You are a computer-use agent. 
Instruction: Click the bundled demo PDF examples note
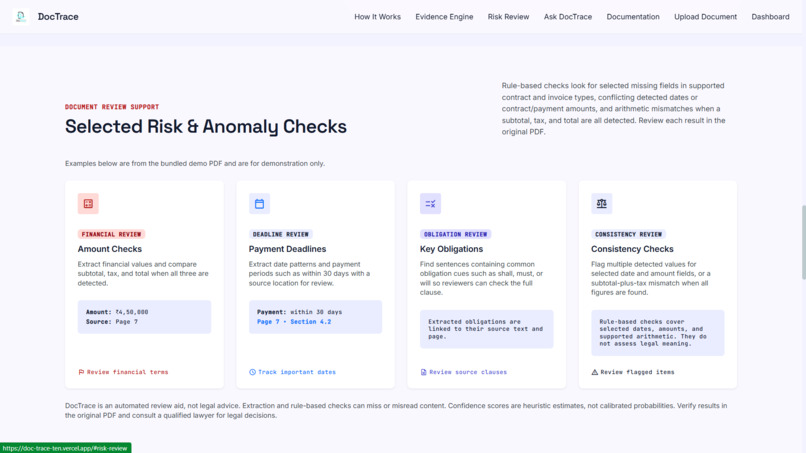(195, 164)
